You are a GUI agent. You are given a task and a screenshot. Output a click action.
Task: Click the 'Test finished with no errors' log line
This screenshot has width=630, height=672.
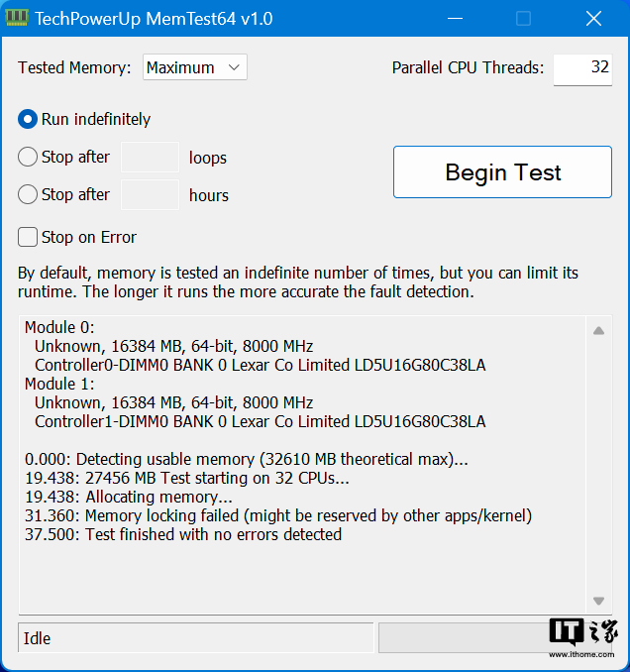(x=183, y=534)
